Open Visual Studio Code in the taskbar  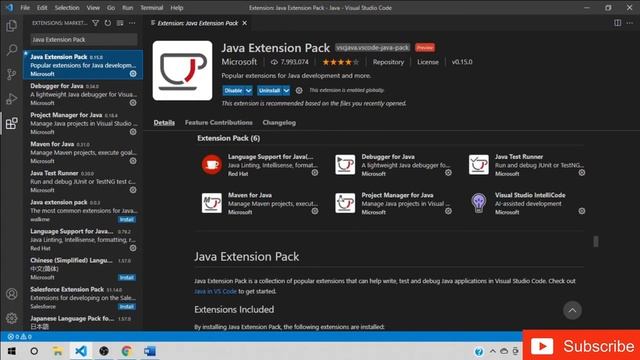(x=81, y=351)
